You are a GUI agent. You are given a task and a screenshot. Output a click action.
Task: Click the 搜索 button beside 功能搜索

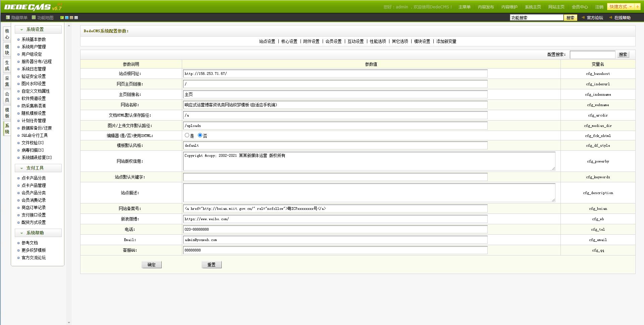(570, 18)
